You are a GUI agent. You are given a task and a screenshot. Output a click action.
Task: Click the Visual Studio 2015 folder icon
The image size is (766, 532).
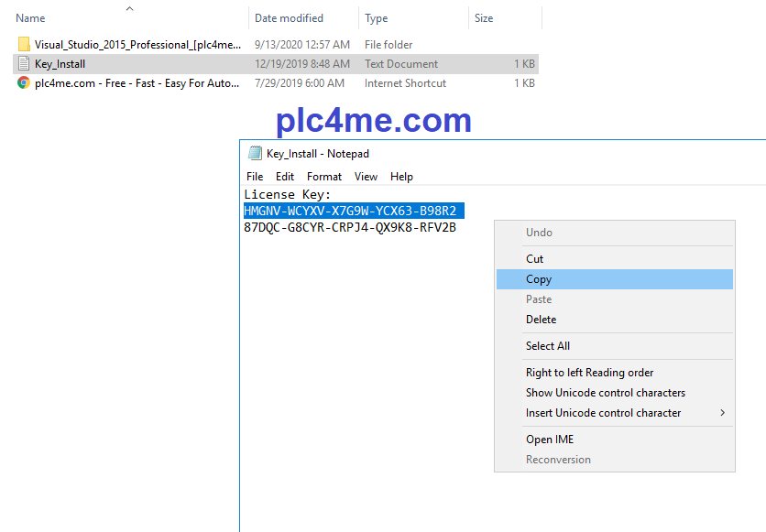tap(24, 45)
